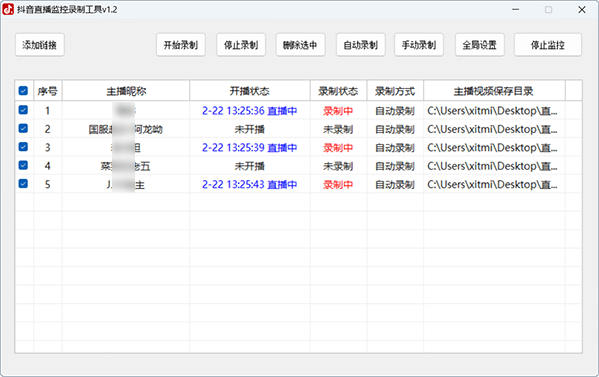Image resolution: width=599 pixels, height=377 pixels.
Task: Click red 录制中 status in row 1
Action: [x=338, y=111]
